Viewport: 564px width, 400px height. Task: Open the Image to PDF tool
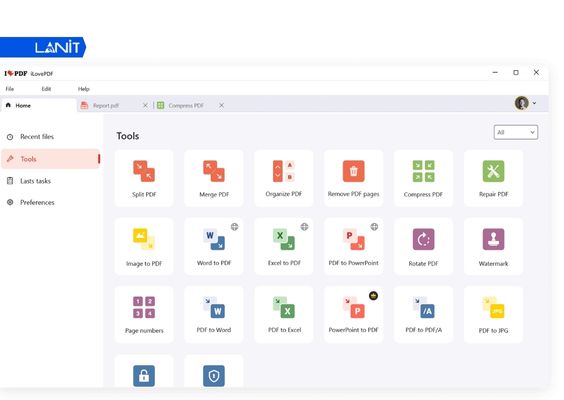point(144,246)
